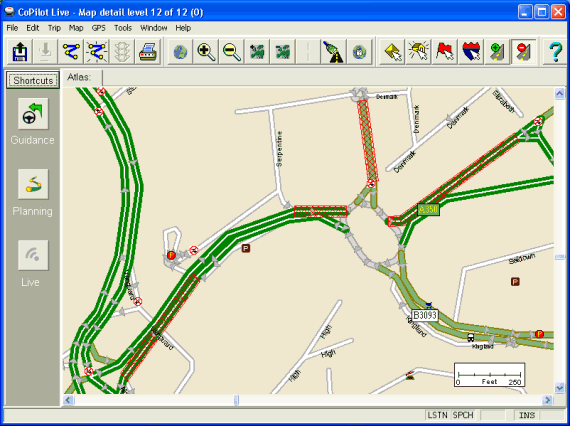Click the horizontal scrollbar right arrow
570x426 pixels.
(x=547, y=401)
